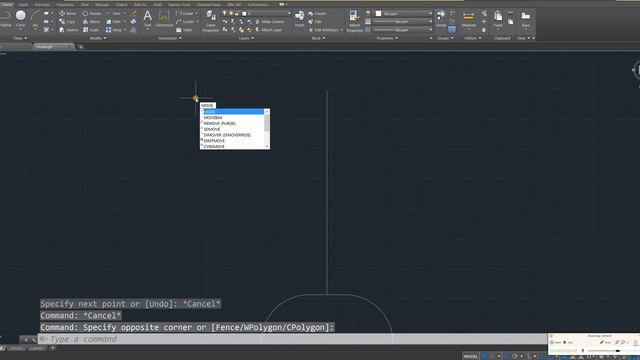The width and height of the screenshot is (640, 360).
Task: Toggle layer lock icon in layer dropdown
Action: pyautogui.click(x=237, y=13)
